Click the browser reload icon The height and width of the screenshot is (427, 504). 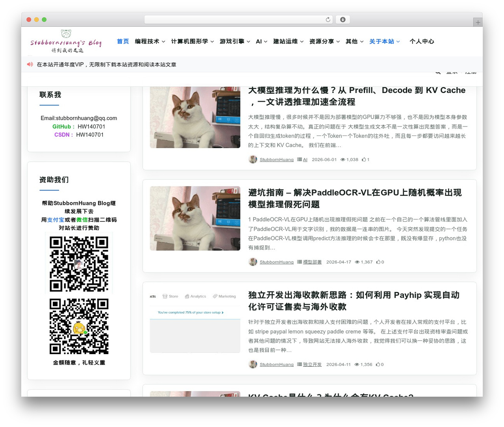coord(328,20)
